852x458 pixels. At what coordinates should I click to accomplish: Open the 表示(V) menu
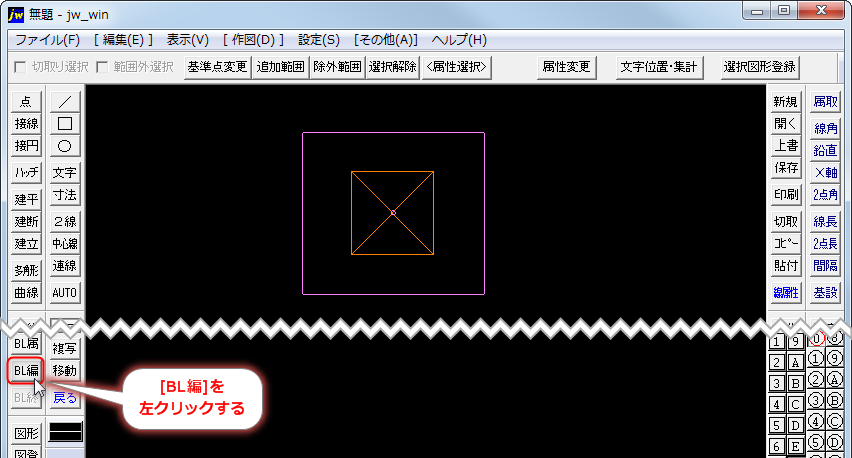tap(187, 40)
